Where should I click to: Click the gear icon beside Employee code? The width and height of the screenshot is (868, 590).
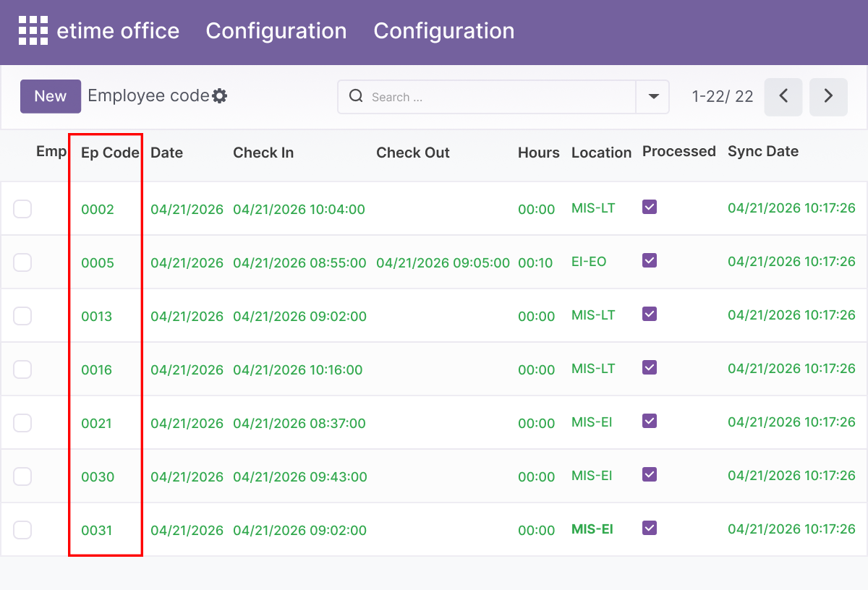(220, 96)
